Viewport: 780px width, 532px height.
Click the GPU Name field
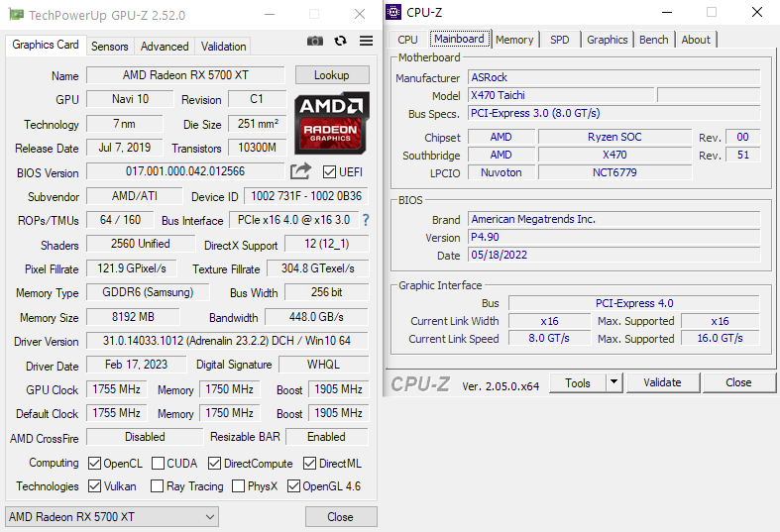[185, 75]
